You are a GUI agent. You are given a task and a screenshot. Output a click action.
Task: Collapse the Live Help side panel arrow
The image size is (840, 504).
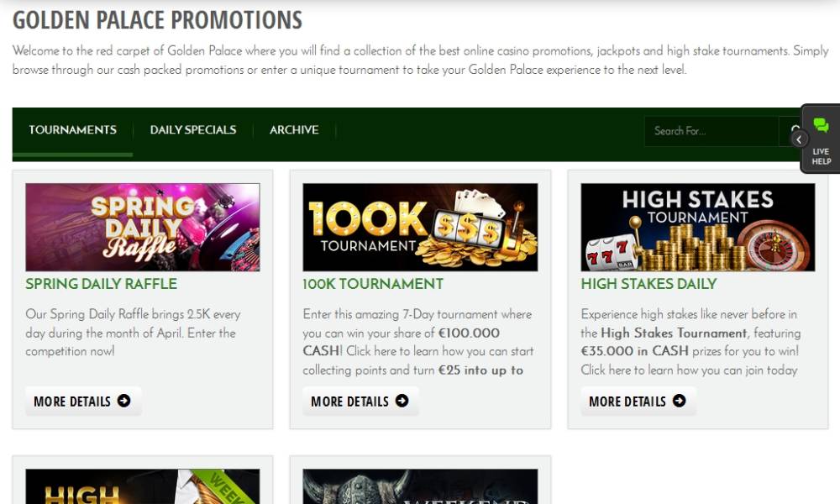tap(799, 139)
